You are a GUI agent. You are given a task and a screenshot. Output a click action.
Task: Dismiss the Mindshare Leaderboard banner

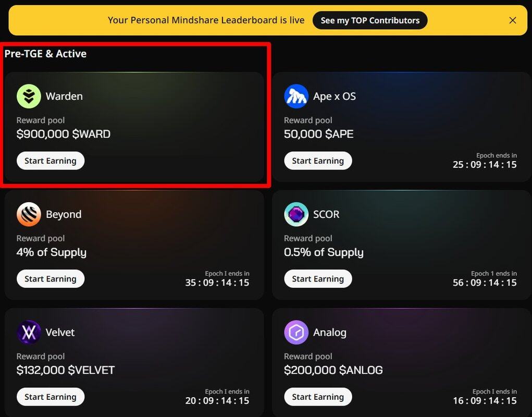click(x=513, y=20)
